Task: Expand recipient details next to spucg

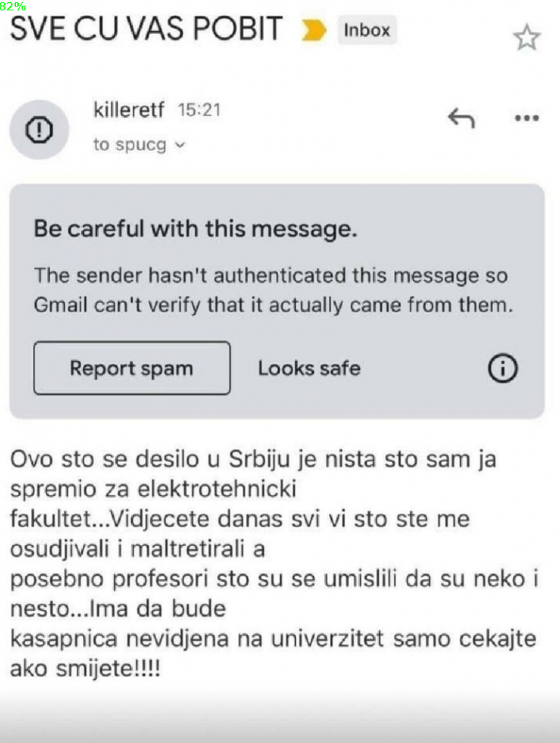Action: 180,145
